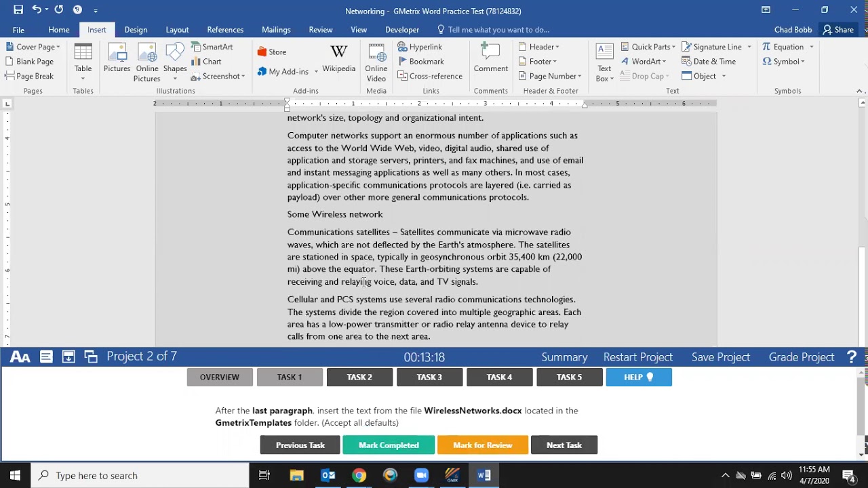The image size is (868, 488).
Task: Switch to the Design tab
Action: pos(136,30)
